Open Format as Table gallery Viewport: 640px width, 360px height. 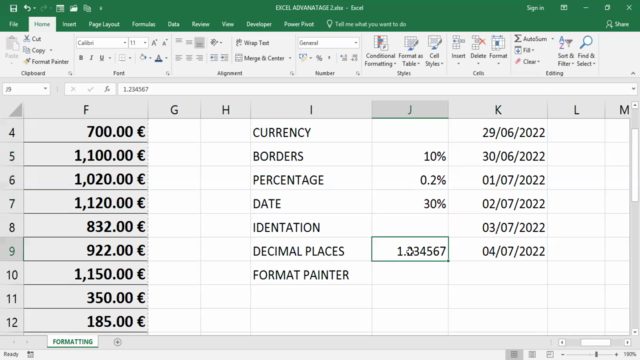click(x=411, y=51)
